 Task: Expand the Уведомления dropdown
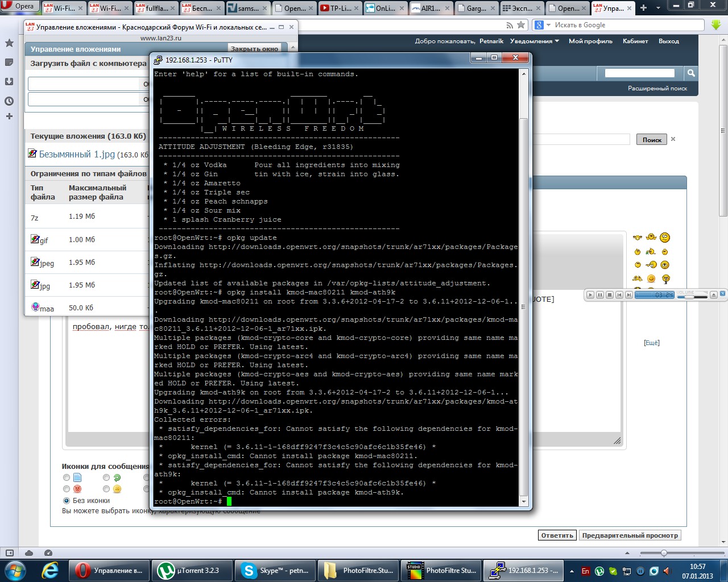(x=534, y=41)
